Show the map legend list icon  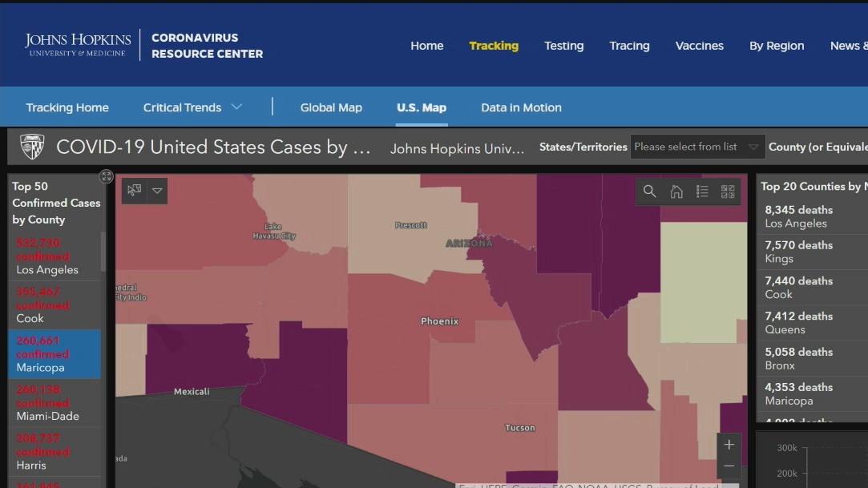[x=702, y=192]
